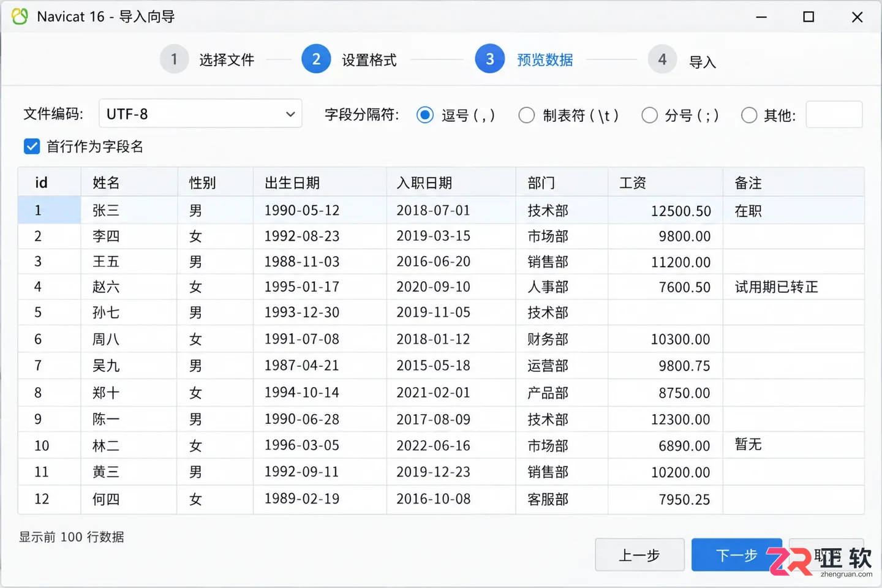Choose the 制表符 (\t) delimiter option
The height and width of the screenshot is (588, 882).
(526, 115)
